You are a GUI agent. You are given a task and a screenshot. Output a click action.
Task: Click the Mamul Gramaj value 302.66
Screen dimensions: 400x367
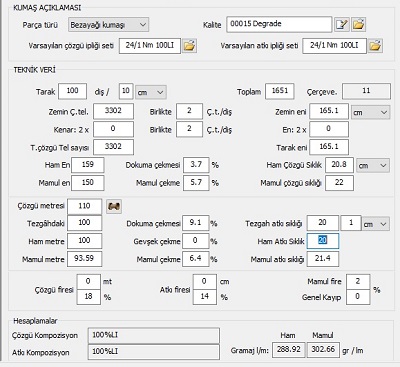323,350
